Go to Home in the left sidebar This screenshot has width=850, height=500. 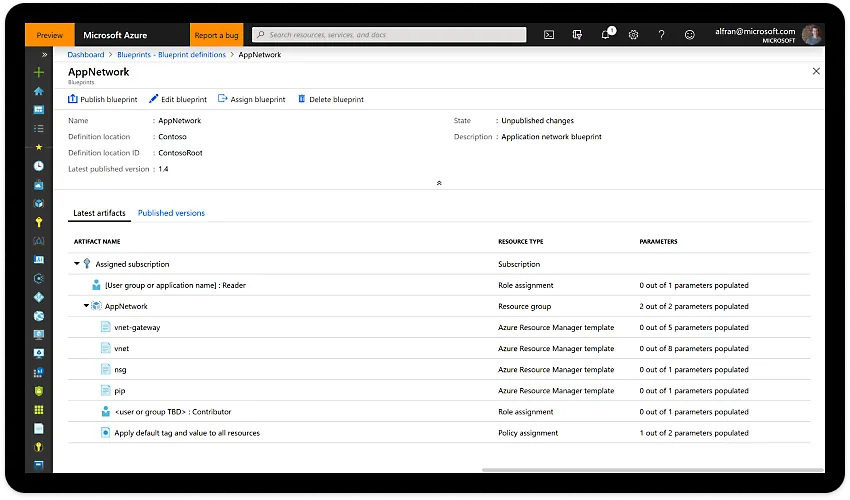click(x=39, y=91)
